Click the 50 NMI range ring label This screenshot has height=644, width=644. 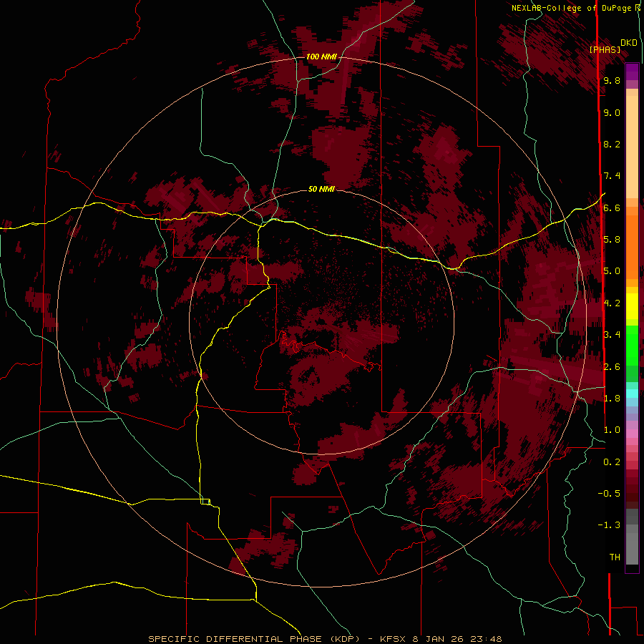point(321,189)
